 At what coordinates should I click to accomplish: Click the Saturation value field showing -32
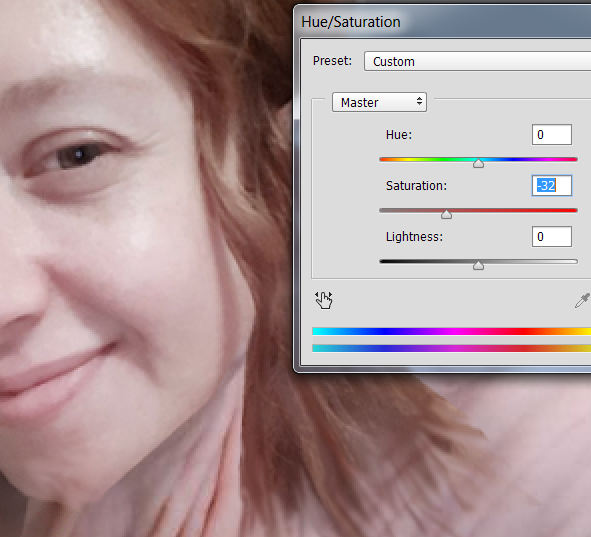click(552, 185)
